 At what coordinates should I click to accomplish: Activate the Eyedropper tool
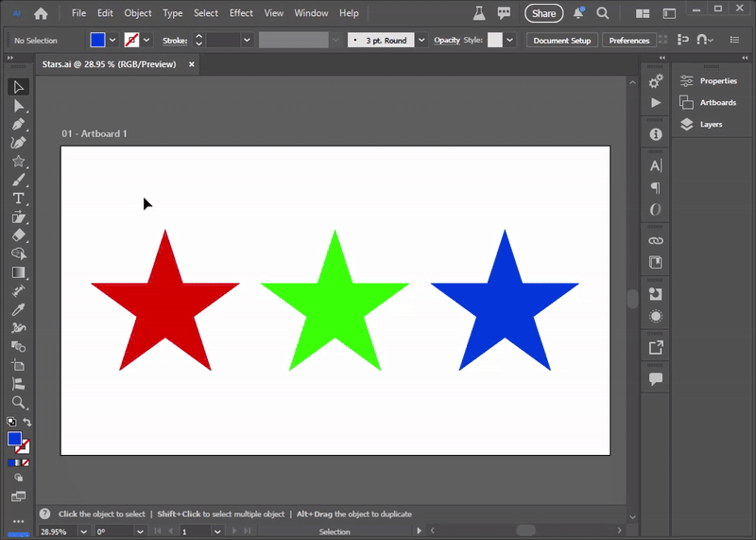tap(18, 309)
